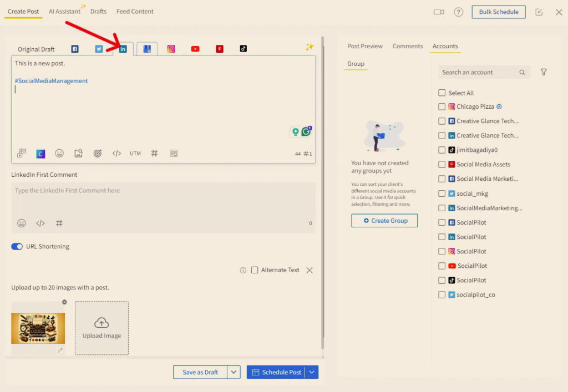Select the Accounts tab
The image size is (568, 392).
click(x=445, y=47)
